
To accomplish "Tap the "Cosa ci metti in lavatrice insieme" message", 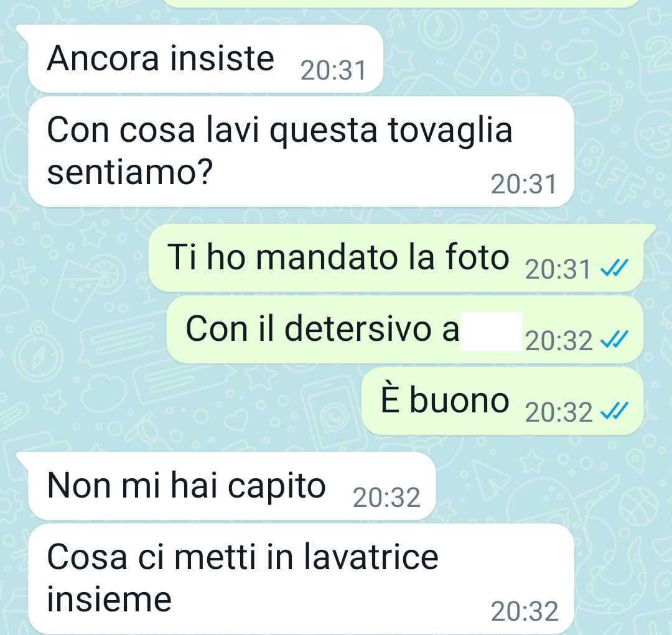I will click(301, 578).
